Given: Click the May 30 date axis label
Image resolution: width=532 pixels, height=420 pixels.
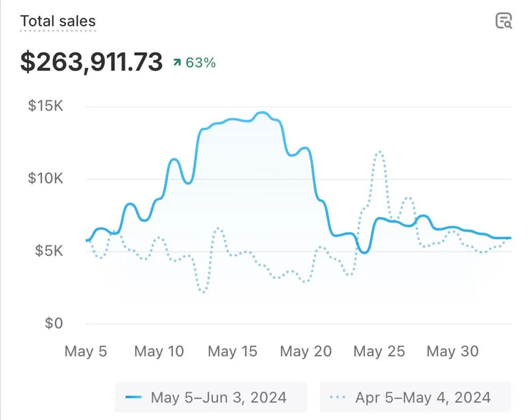Looking at the screenshot, I should tap(453, 351).
